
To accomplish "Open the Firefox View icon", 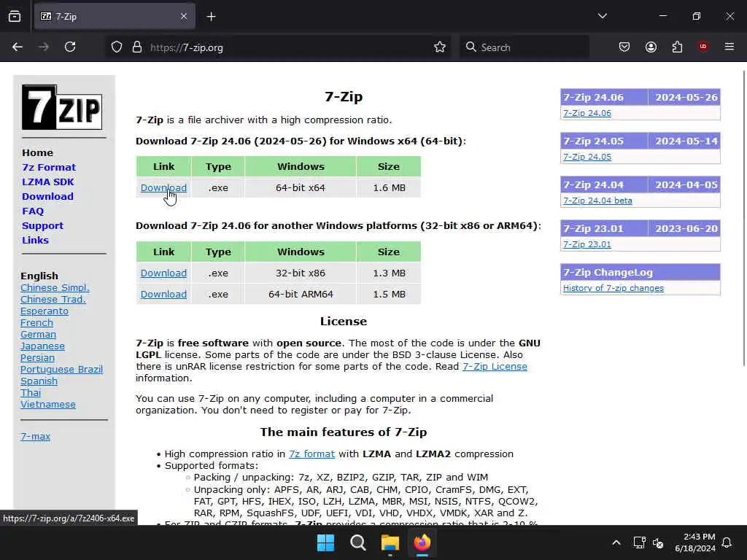I will pyautogui.click(x=15, y=17).
